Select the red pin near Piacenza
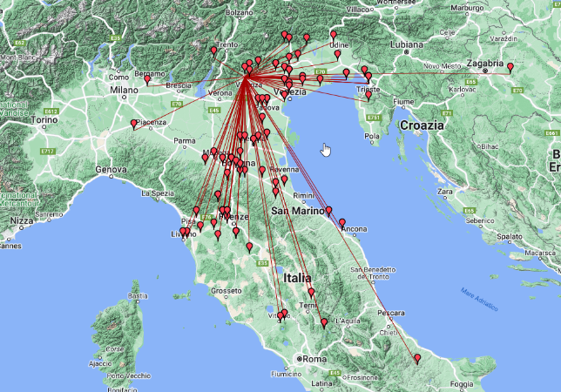Image resolution: width=561 pixels, height=392 pixels. click(x=134, y=125)
